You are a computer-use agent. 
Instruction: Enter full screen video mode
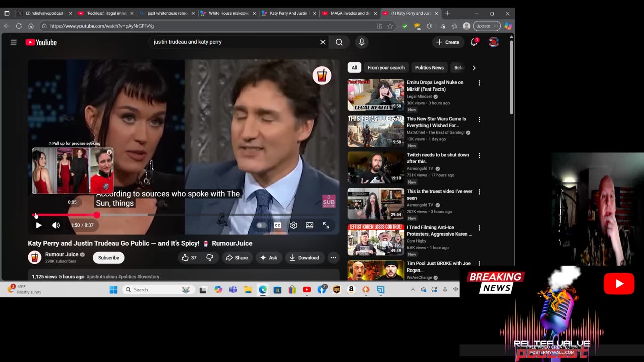pyautogui.click(x=326, y=225)
